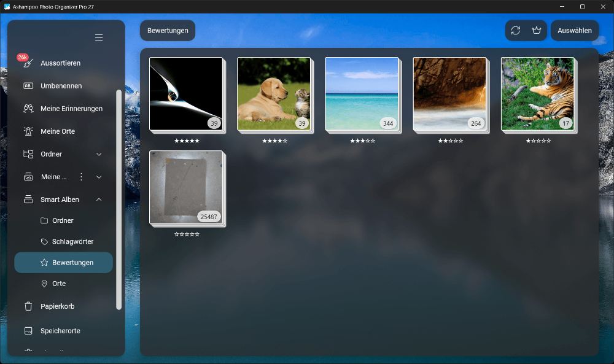
Task: Click the Ordner tree icon
Action: [28, 154]
